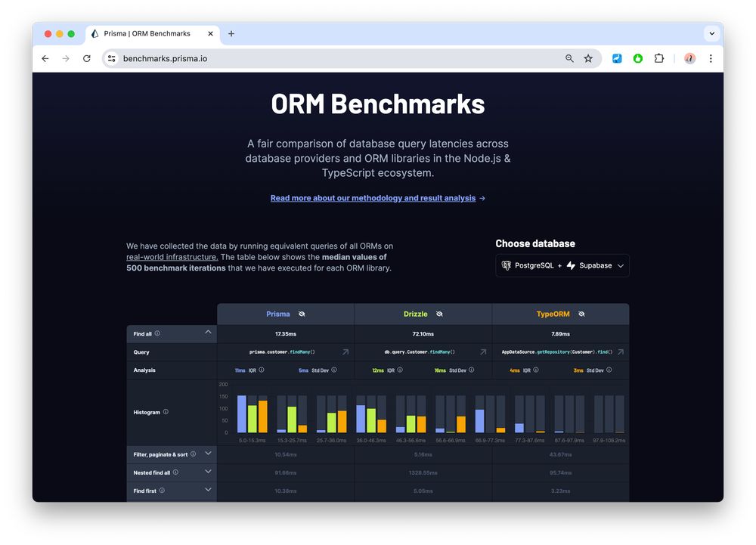Maximize the browser window with green button

tap(71, 34)
